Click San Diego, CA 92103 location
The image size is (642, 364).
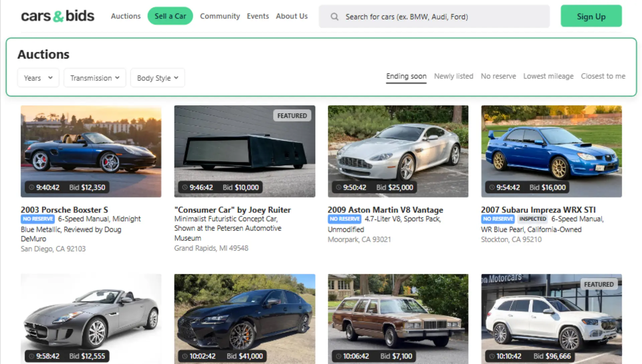53,249
